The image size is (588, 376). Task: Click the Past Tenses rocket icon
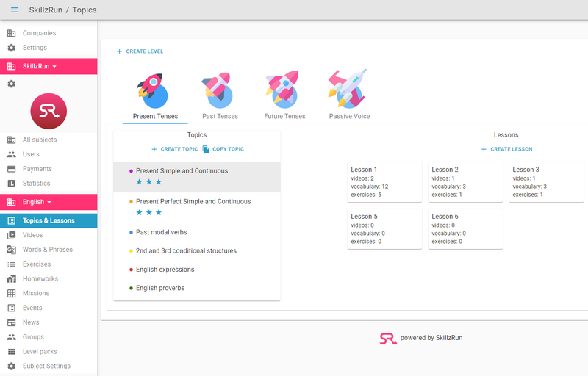(x=218, y=90)
